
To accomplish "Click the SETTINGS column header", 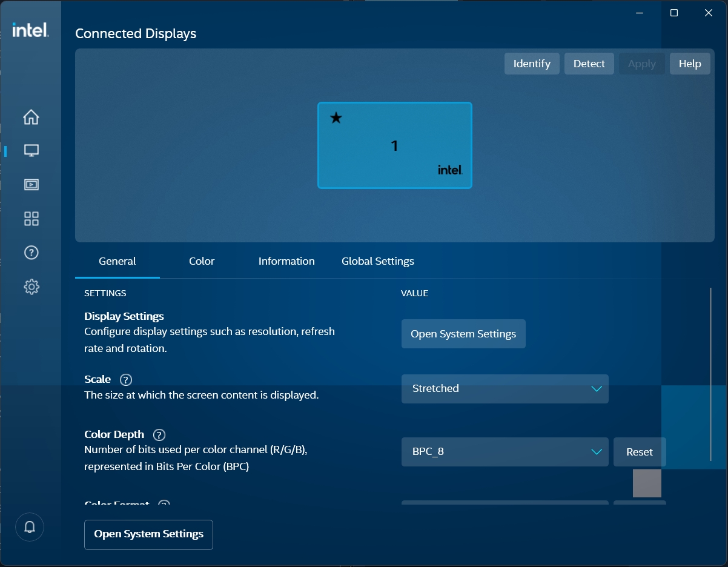I will click(x=105, y=293).
